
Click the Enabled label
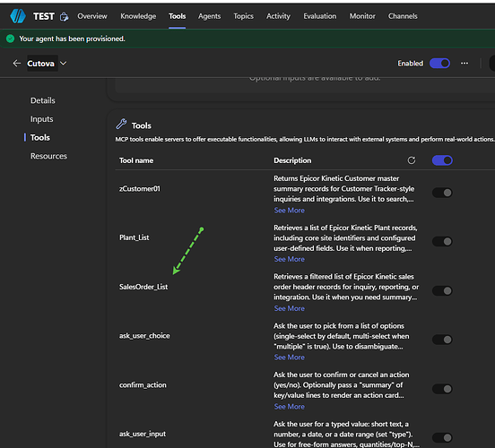coord(410,63)
